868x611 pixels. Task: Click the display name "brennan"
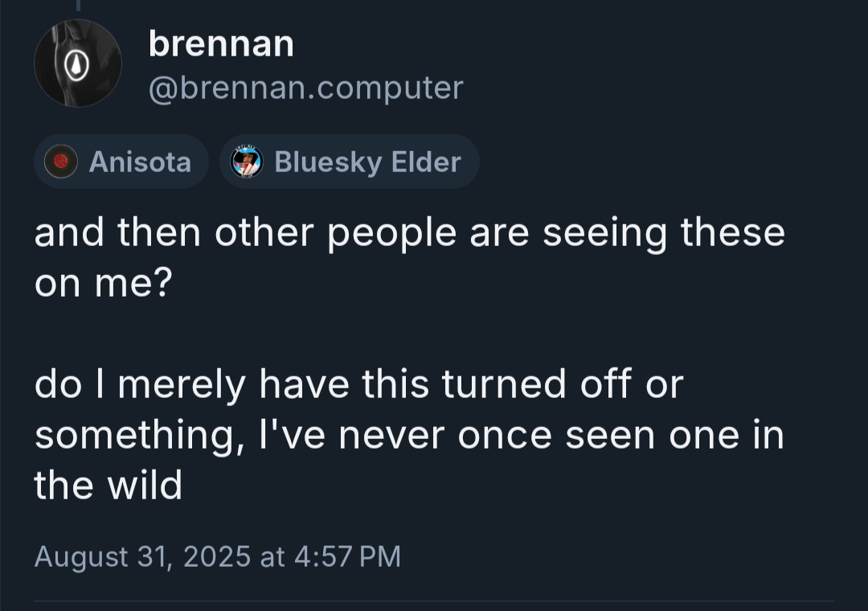pos(221,44)
